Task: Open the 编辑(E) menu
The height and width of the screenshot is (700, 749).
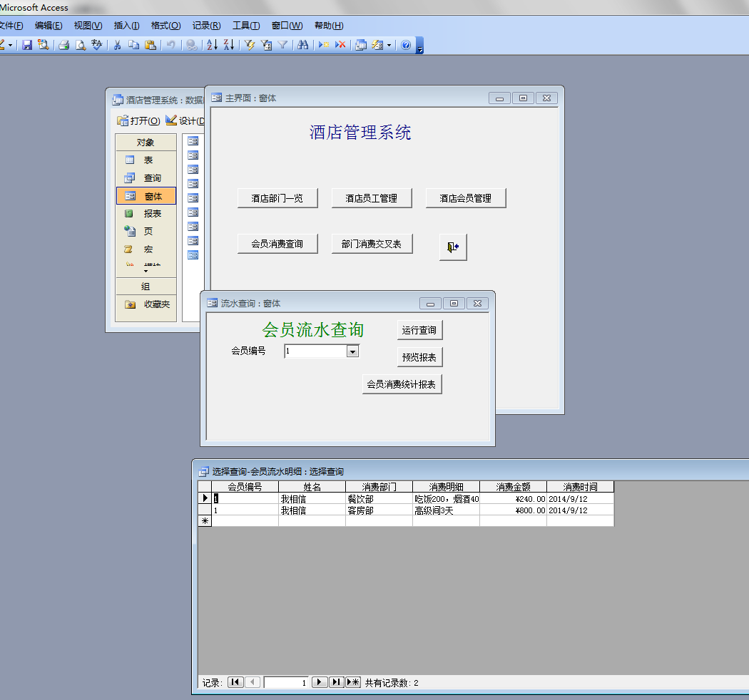Action: [x=49, y=26]
